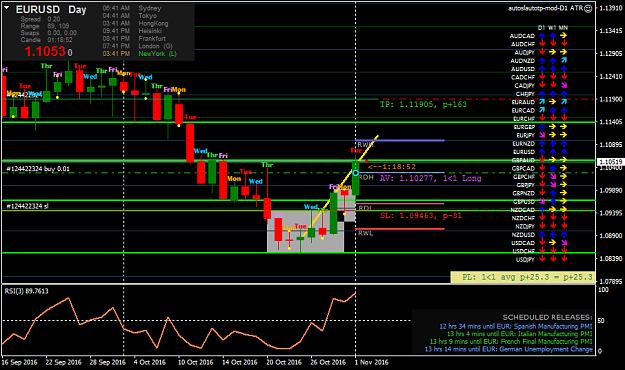Click the NZDCAD D1 blue up arrow
625x370 pixels.
point(542,210)
